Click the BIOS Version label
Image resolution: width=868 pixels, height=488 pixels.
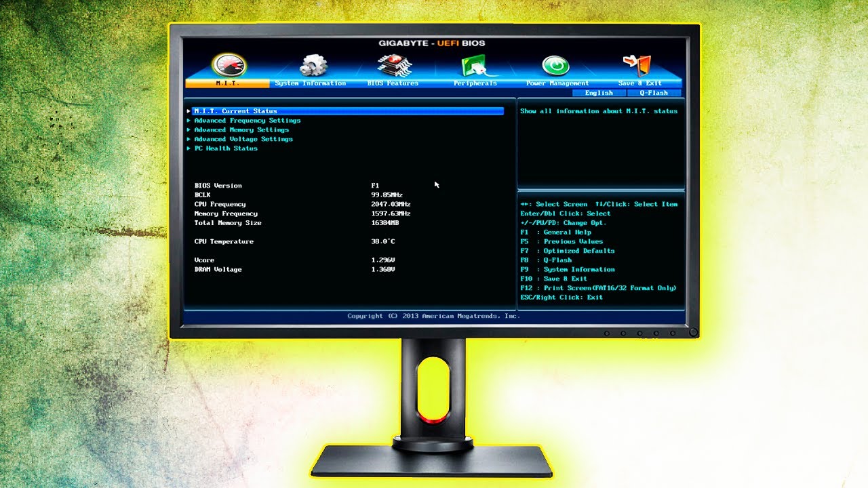click(x=218, y=186)
